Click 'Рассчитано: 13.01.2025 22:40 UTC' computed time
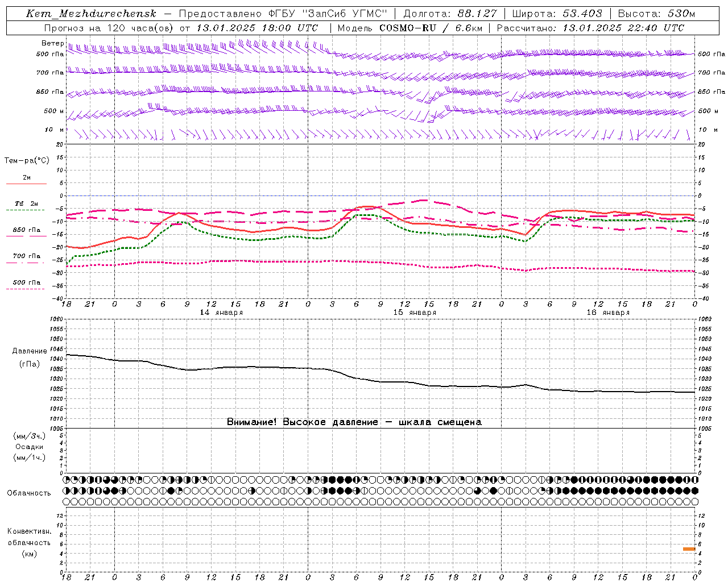This screenshot has height=582, width=728. 590,28
